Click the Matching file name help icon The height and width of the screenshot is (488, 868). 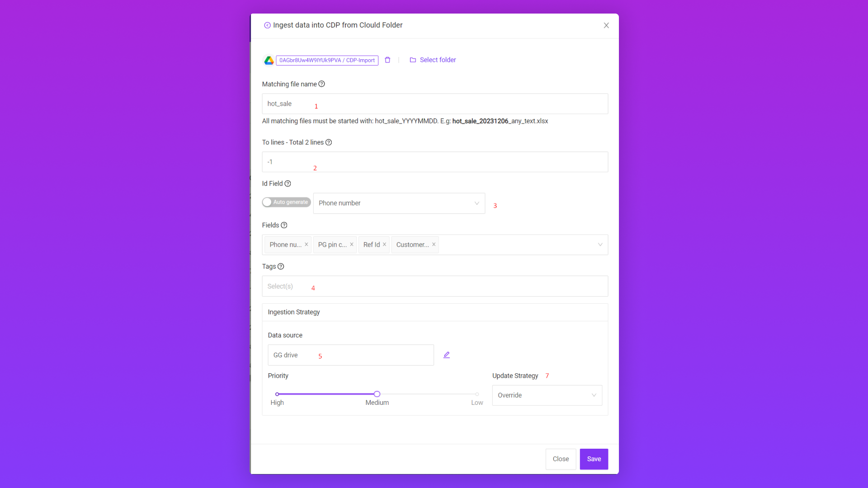321,84
